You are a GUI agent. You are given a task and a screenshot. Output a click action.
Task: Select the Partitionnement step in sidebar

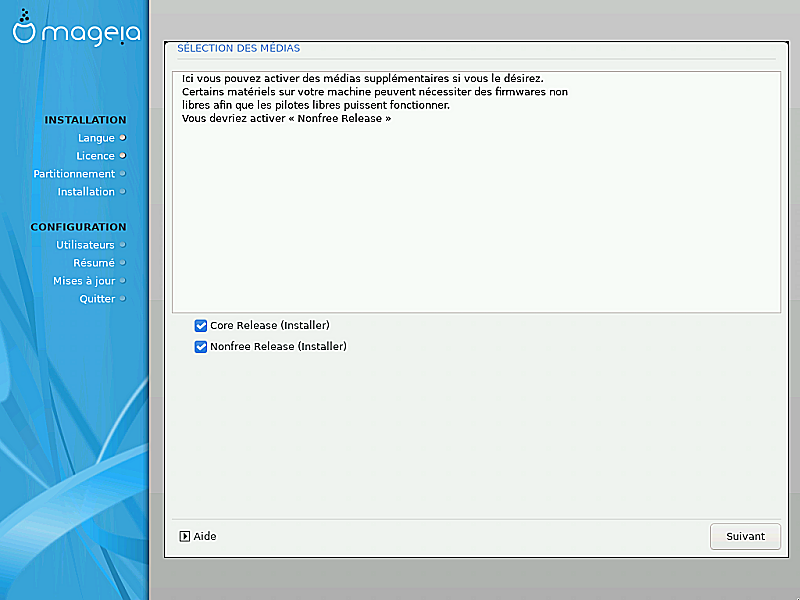point(74,173)
